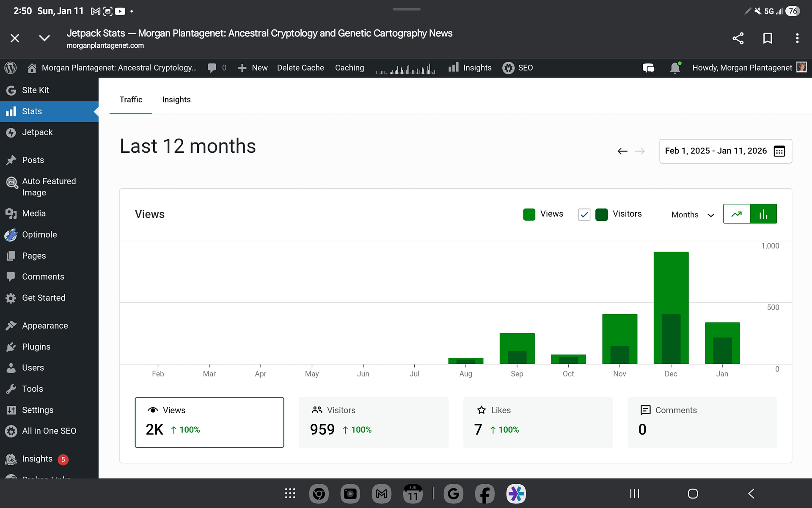This screenshot has height=508, width=812.
Task: Switch chart to bar graph view
Action: [763, 214]
